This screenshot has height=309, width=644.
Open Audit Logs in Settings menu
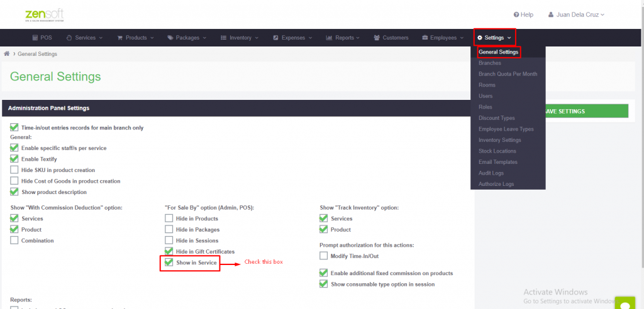(491, 173)
